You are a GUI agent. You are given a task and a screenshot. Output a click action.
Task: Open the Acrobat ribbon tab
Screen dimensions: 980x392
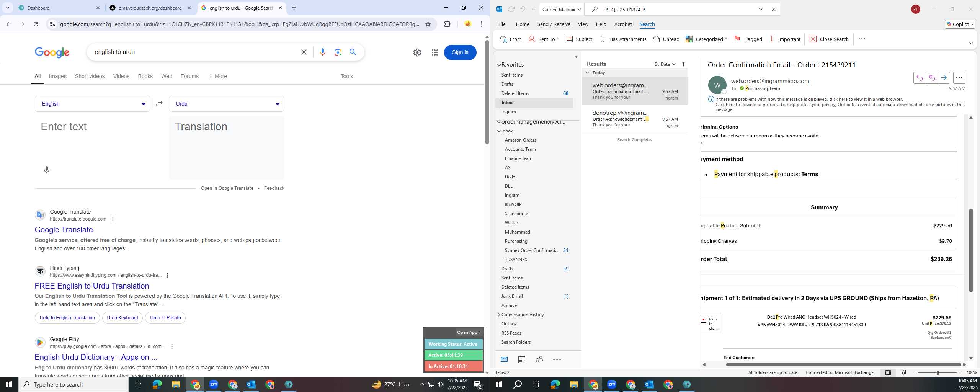[623, 24]
